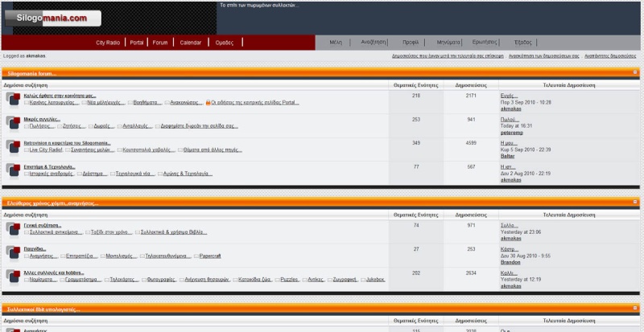Click forum status icon beside Παιχνίδια

(13, 252)
